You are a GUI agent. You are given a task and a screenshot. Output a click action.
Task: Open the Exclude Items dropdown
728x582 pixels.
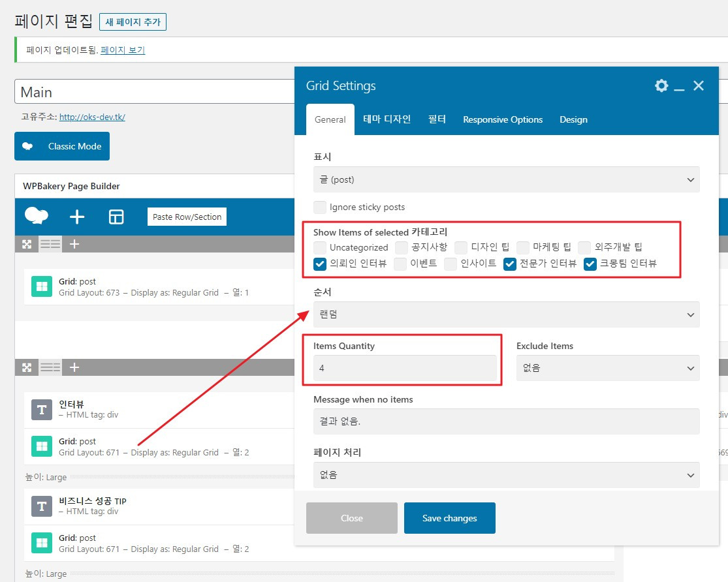click(x=608, y=368)
